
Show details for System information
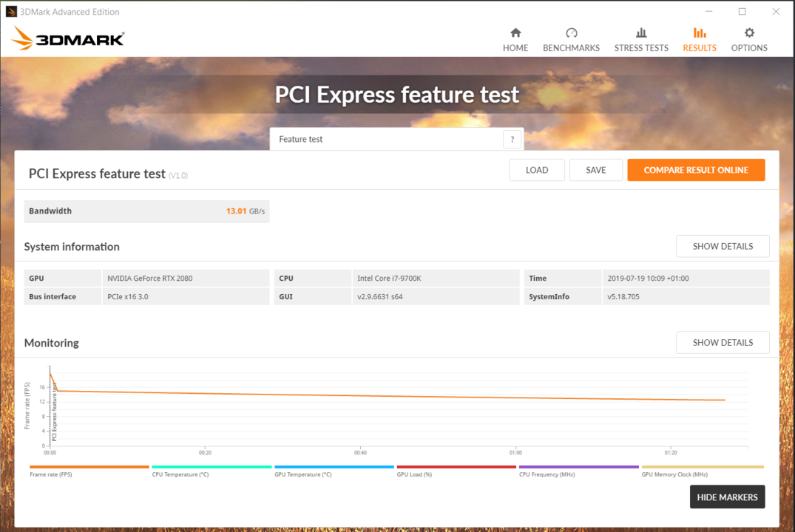[723, 246]
